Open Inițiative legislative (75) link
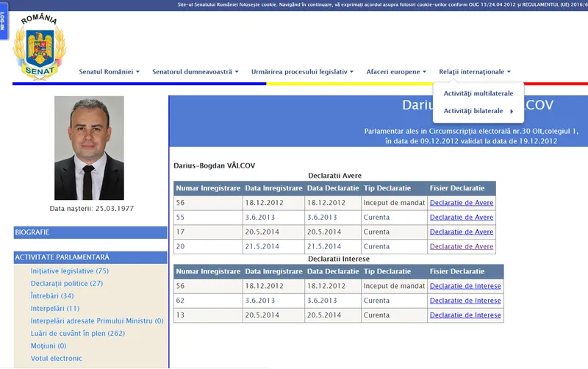This screenshot has height=369, width=588. [x=70, y=271]
